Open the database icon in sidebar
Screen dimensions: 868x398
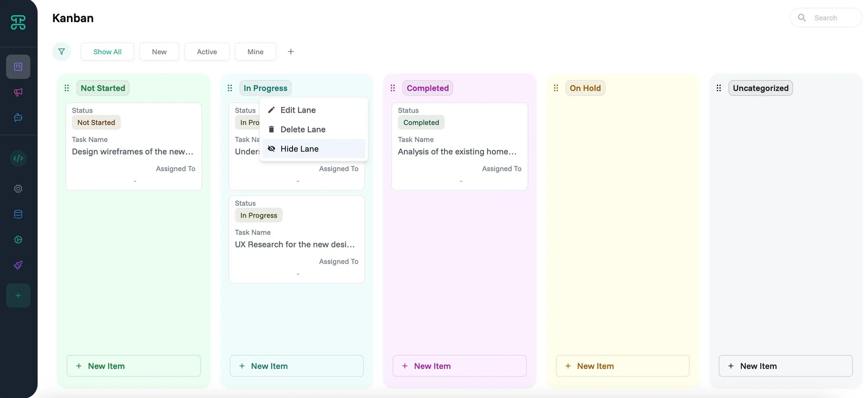18,214
